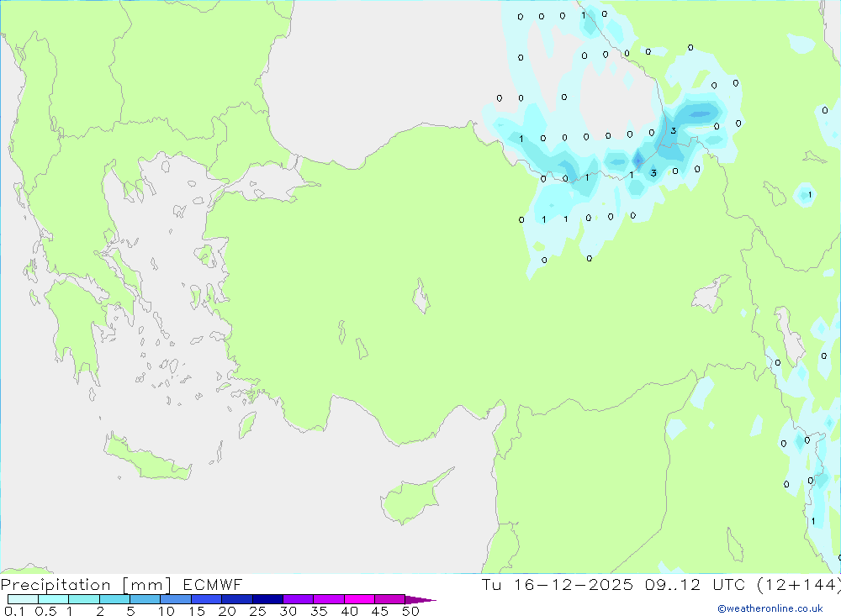Image resolution: width=841 pixels, height=616 pixels.
Task: Click the over-50 arrow tip of legend
Action: click(x=420, y=599)
